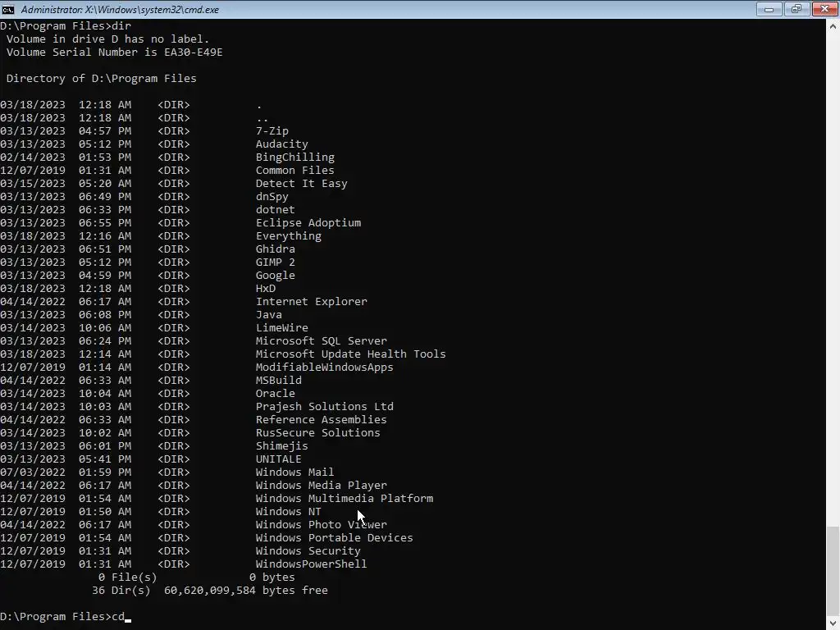Viewport: 840px width, 630px height.
Task: Click the dotnet directory entry
Action: (x=276, y=209)
